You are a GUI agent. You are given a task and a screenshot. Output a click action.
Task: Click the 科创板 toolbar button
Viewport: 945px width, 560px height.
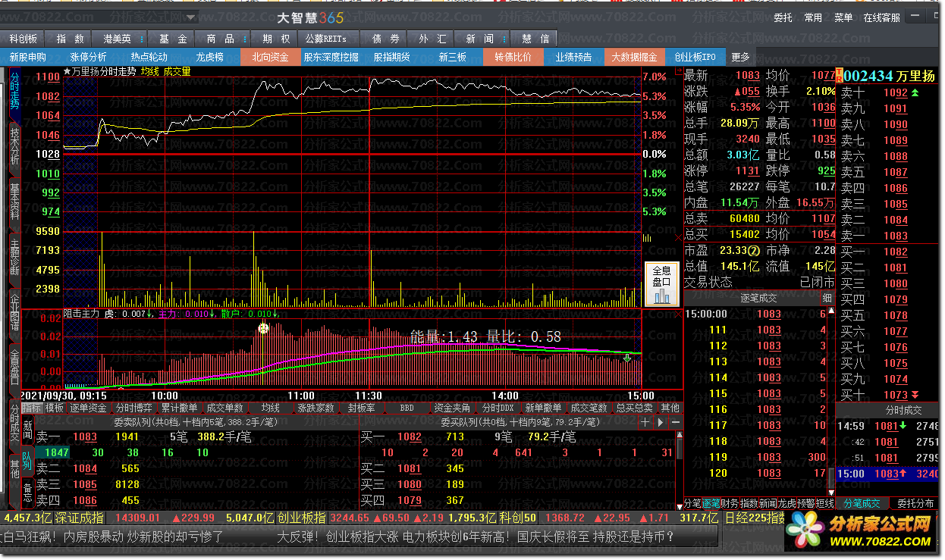pyautogui.click(x=23, y=39)
